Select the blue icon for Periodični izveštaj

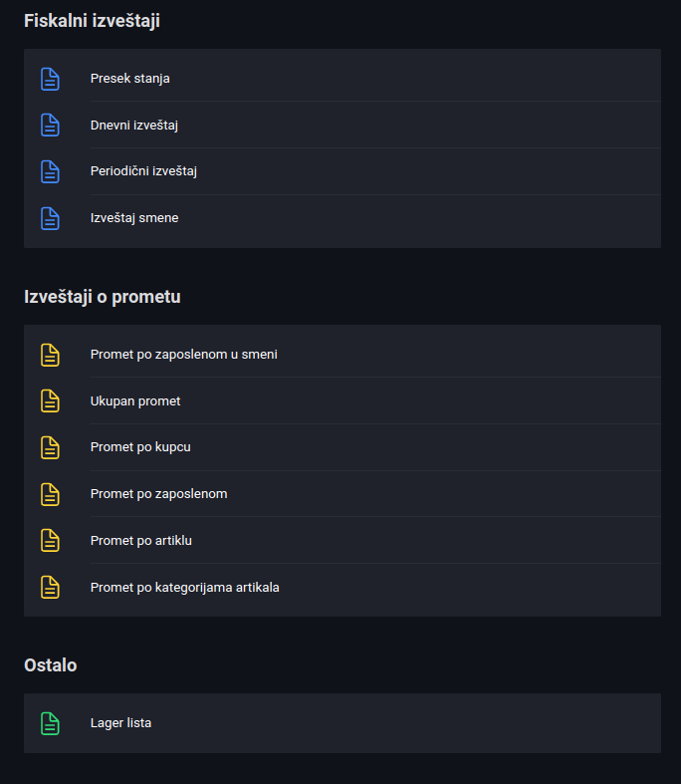(x=50, y=171)
